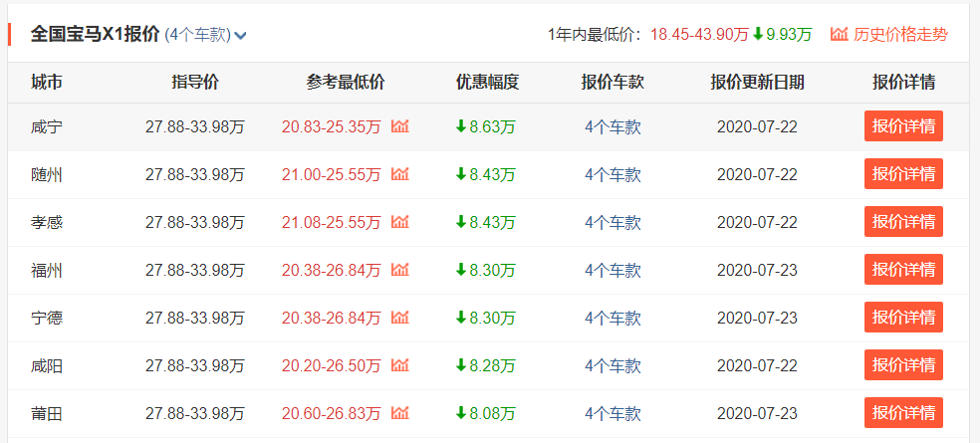
Task: Click discount 8.43万 in 孝感 row
Action: click(486, 222)
